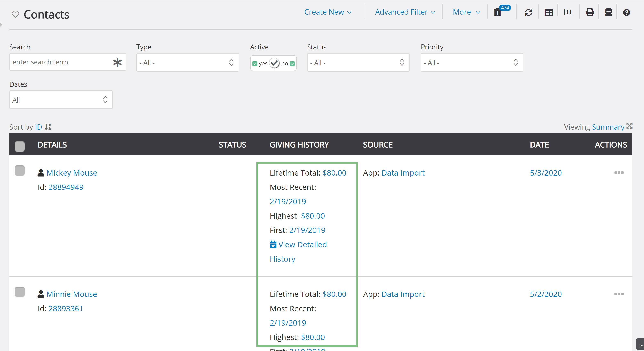
Task: Click the GIVING HISTORY column header
Action: pos(299,145)
